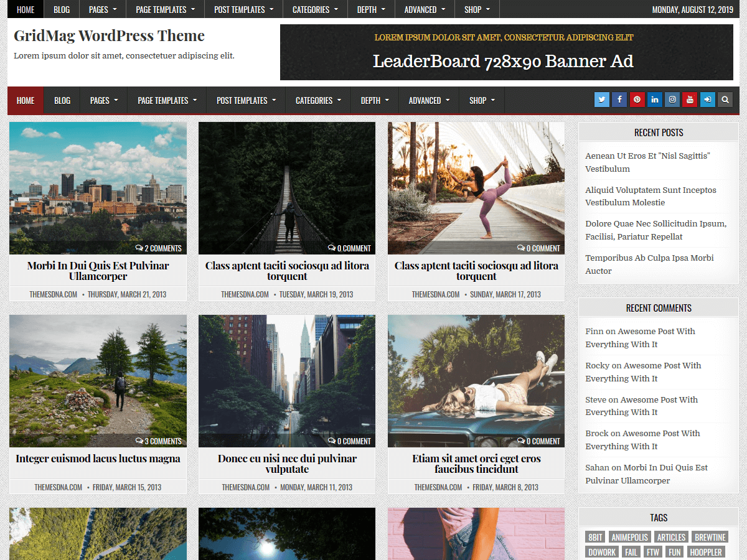Expand the Pages dropdown menu
Image resolution: width=747 pixels, height=560 pixels.
point(103,100)
